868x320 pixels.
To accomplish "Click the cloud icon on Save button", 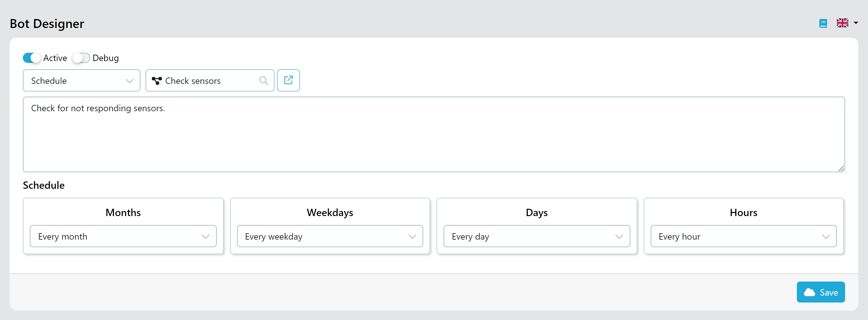I will 809,292.
